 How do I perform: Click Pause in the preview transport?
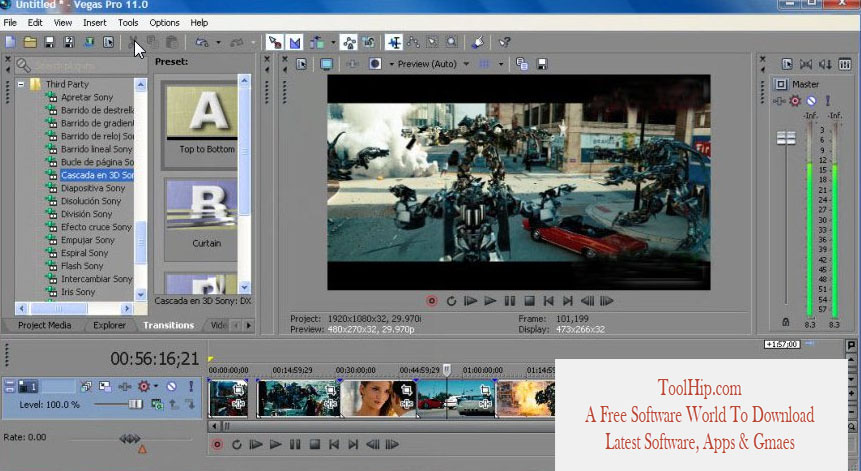click(x=510, y=301)
